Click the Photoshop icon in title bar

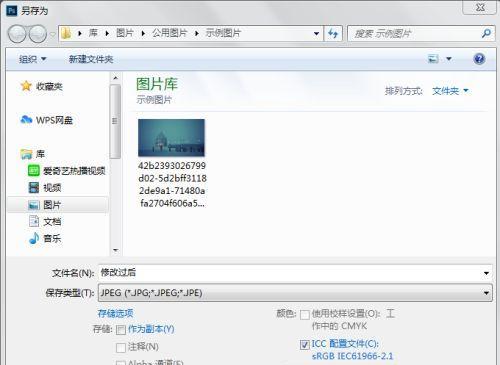pos(11,11)
